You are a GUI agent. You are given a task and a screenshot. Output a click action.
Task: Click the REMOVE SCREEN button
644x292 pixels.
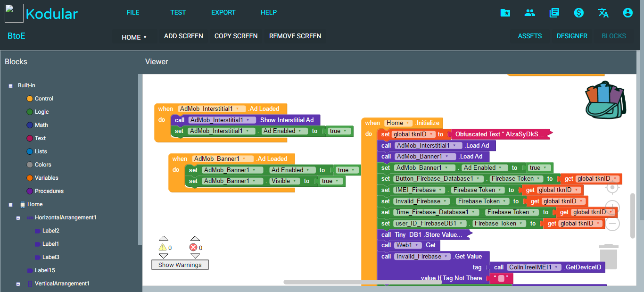(295, 36)
